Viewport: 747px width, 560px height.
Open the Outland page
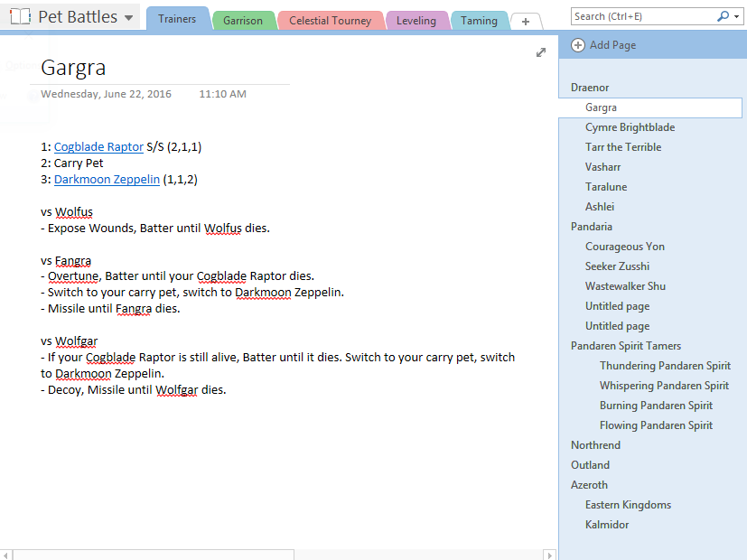(590, 465)
